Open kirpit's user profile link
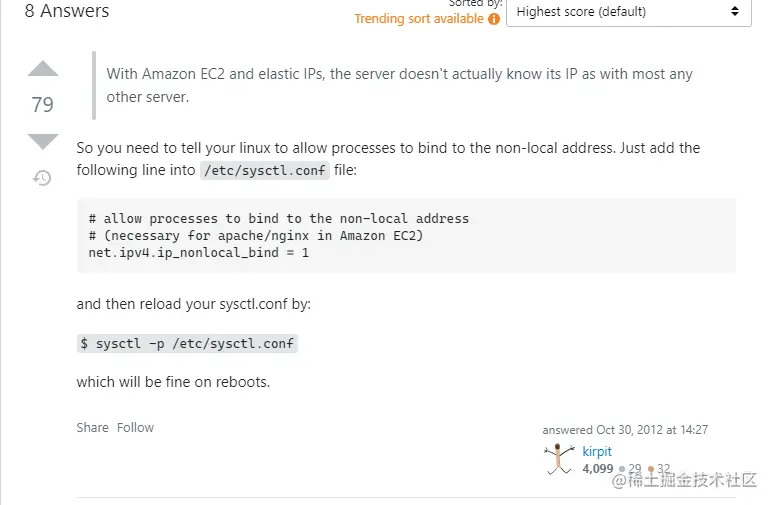773x505 pixels. pos(597,451)
